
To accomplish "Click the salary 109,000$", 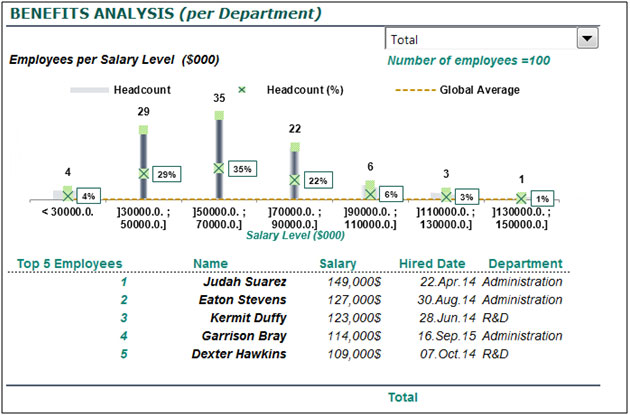I will [x=354, y=354].
